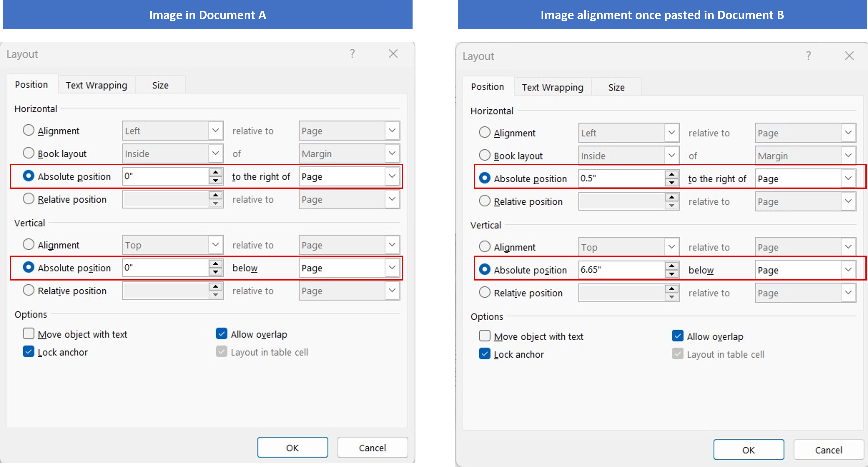
Task: Select horizontal Alignment radio in right dialog
Action: point(485,132)
